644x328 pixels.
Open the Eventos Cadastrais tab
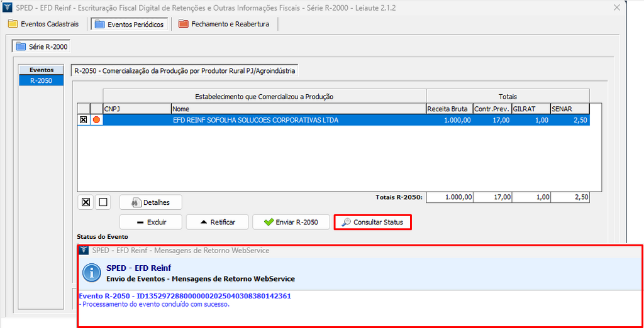[43, 24]
